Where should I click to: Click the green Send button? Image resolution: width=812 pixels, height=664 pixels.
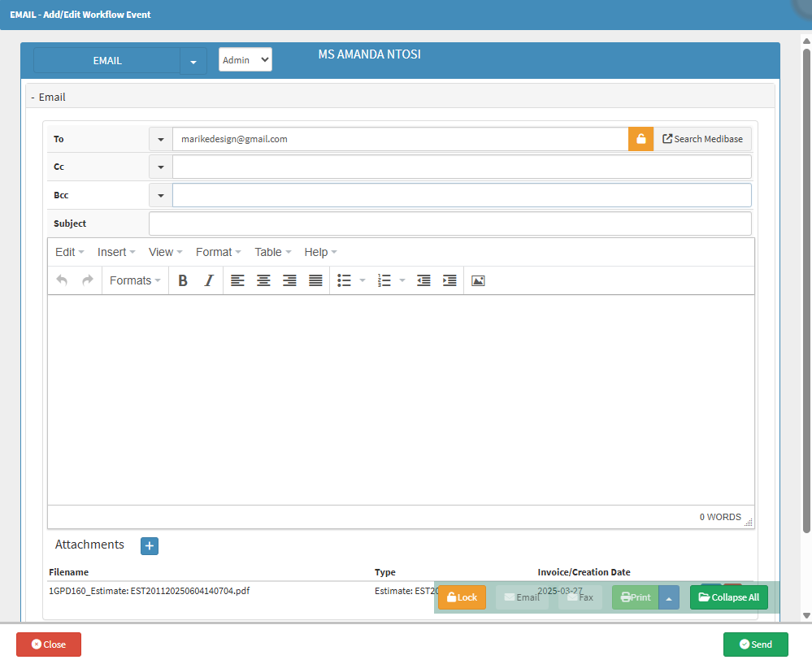coord(755,644)
